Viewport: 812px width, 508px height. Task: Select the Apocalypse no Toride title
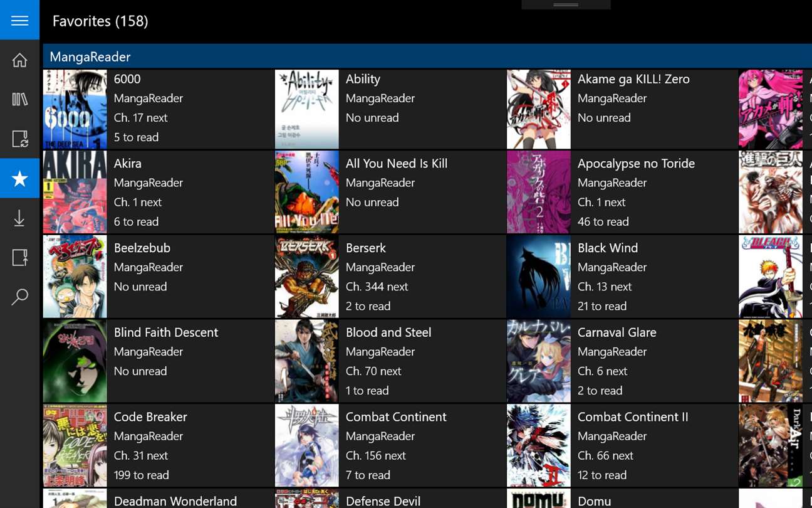coord(636,164)
